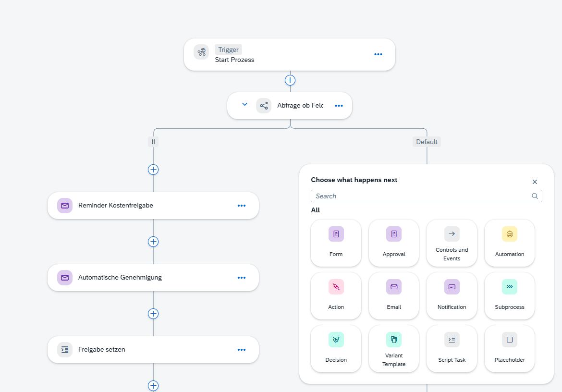This screenshot has height=392, width=562.
Task: Insert a Placeholder step
Action: coord(509,349)
